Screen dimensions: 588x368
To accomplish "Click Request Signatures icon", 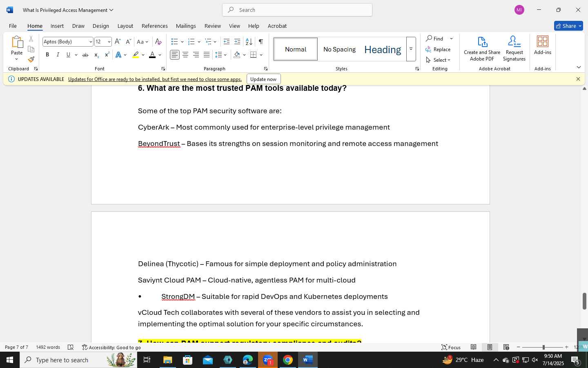I will pyautogui.click(x=514, y=48).
